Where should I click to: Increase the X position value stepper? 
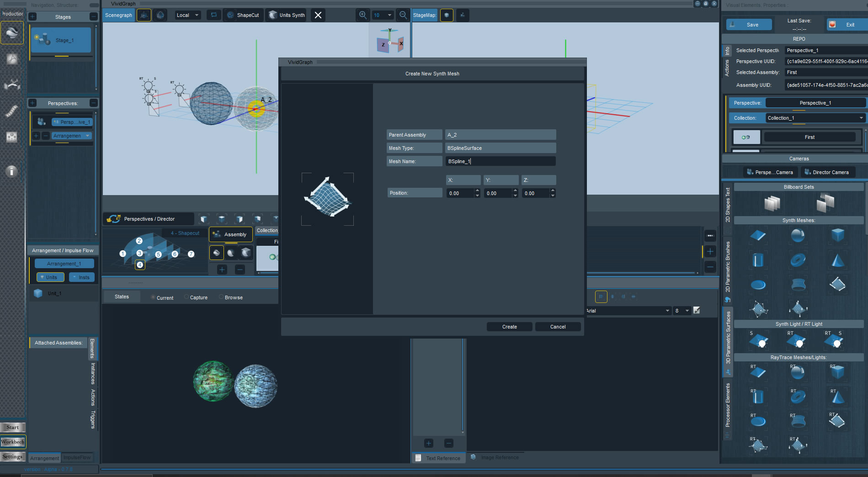(478, 191)
